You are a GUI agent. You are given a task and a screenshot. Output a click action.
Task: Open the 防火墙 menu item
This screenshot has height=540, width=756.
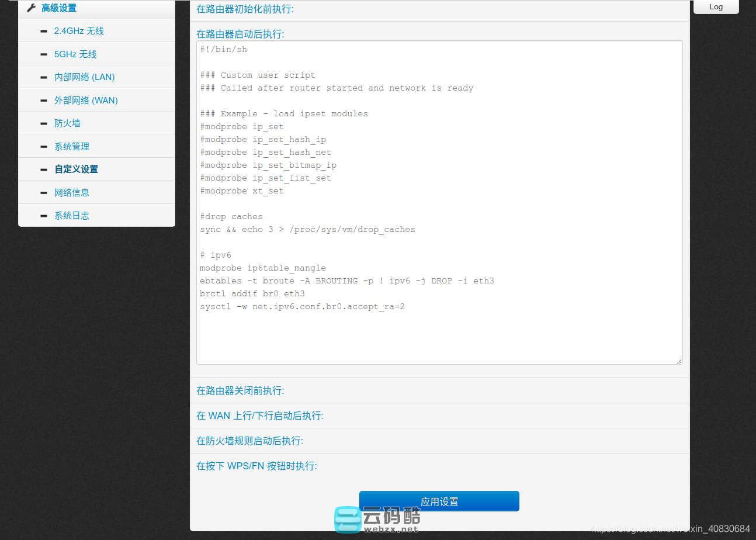(x=67, y=123)
